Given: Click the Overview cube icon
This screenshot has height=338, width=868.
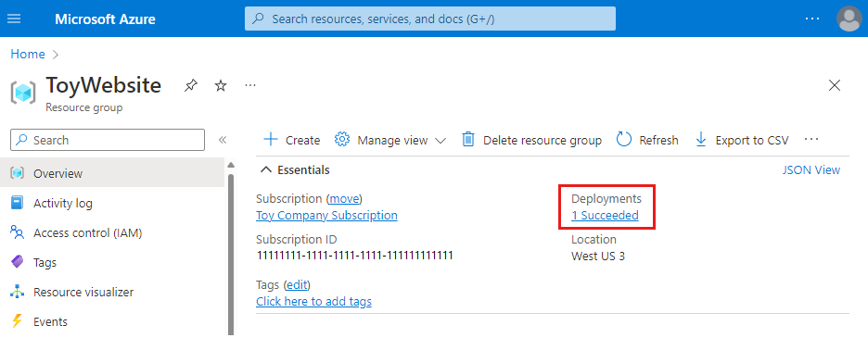Looking at the screenshot, I should tap(18, 173).
